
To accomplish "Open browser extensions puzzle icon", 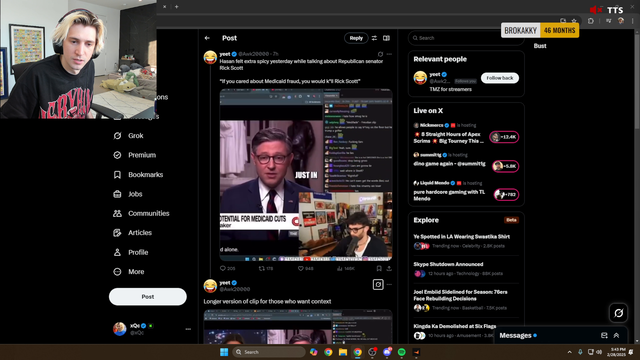I will 591,21.
